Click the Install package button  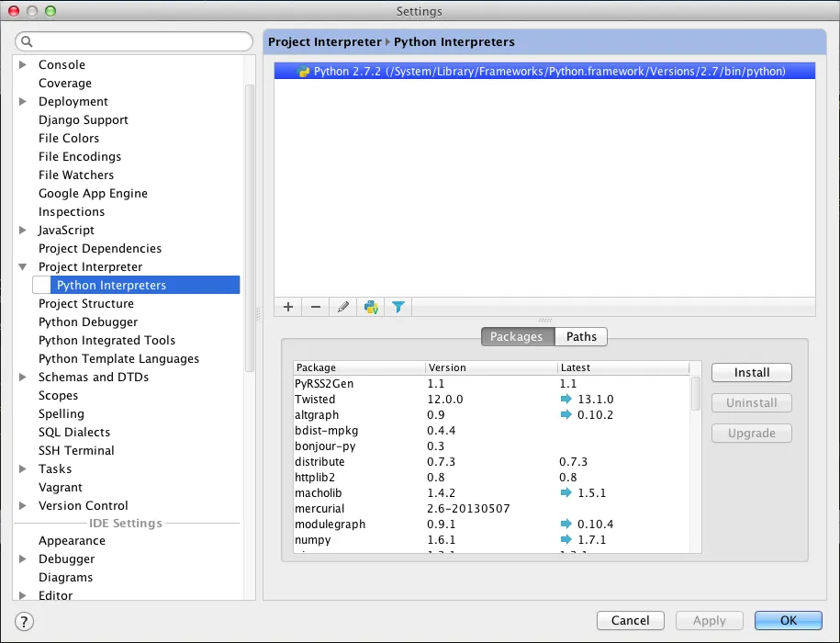click(752, 373)
